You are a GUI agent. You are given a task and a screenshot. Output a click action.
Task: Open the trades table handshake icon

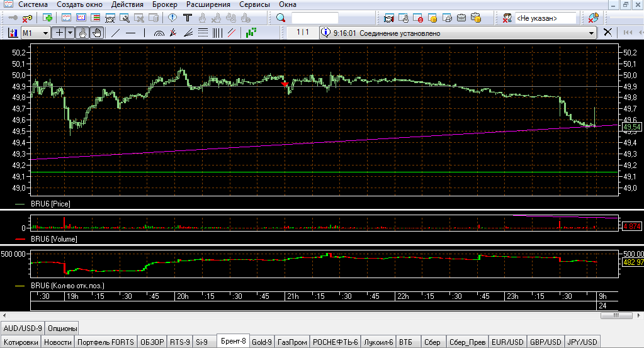point(388,18)
